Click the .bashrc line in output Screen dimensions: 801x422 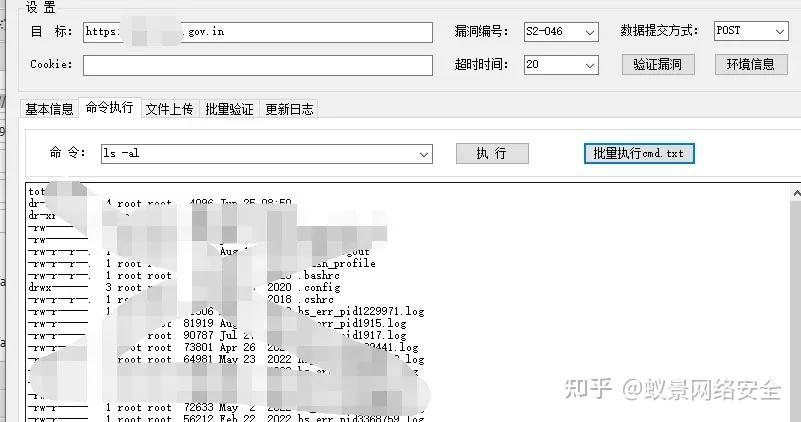(184, 276)
